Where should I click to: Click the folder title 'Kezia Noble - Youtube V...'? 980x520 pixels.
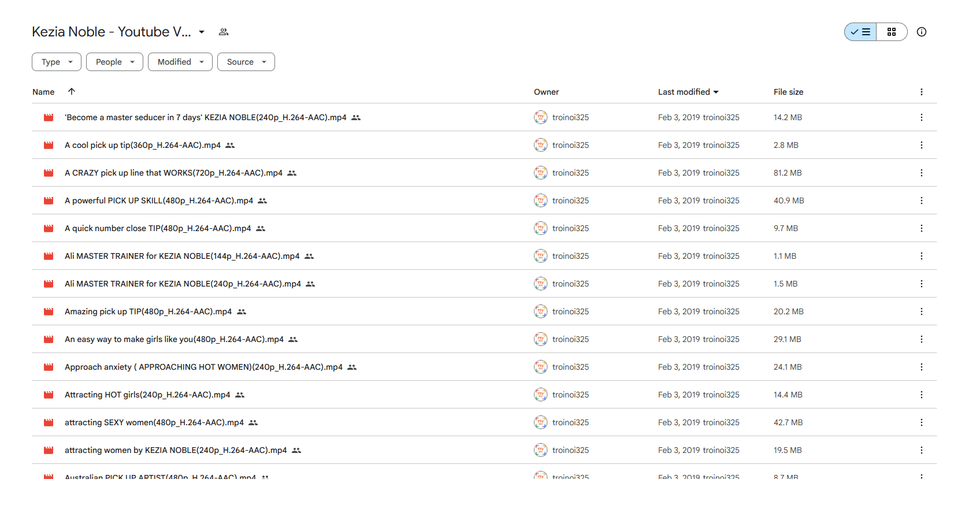click(x=112, y=32)
